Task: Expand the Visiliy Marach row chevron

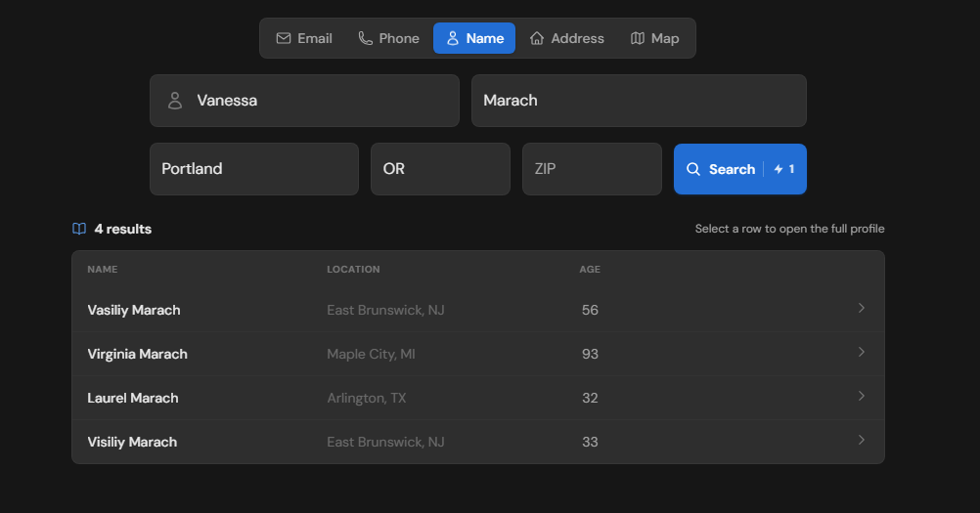Action: (x=862, y=440)
